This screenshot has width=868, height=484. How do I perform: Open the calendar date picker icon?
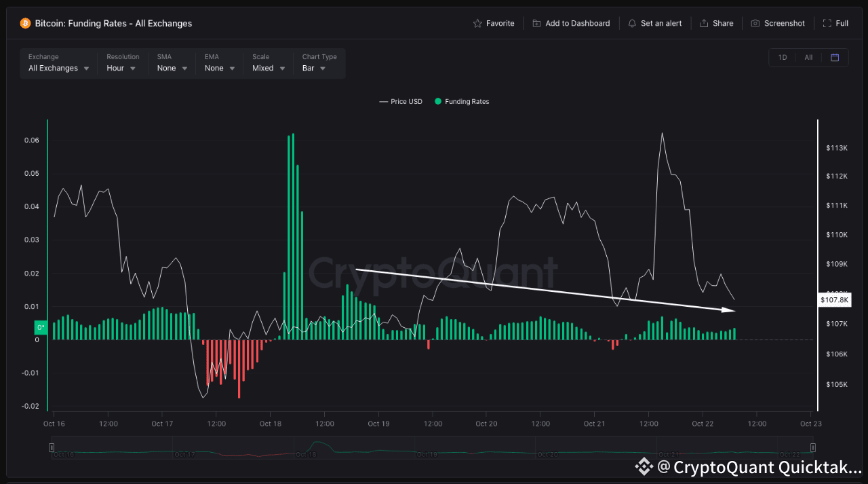[835, 58]
